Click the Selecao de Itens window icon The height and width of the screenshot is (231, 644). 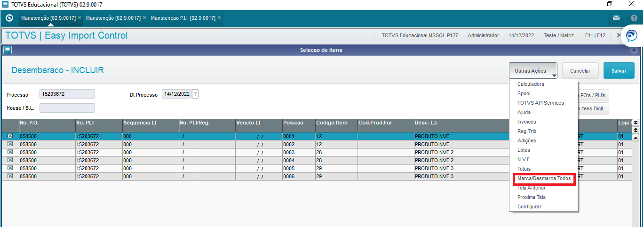7,49
